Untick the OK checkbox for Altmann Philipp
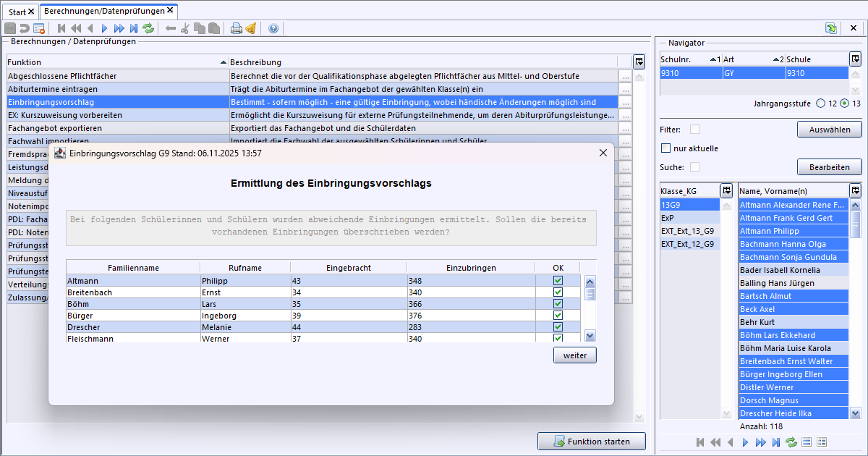 558,281
